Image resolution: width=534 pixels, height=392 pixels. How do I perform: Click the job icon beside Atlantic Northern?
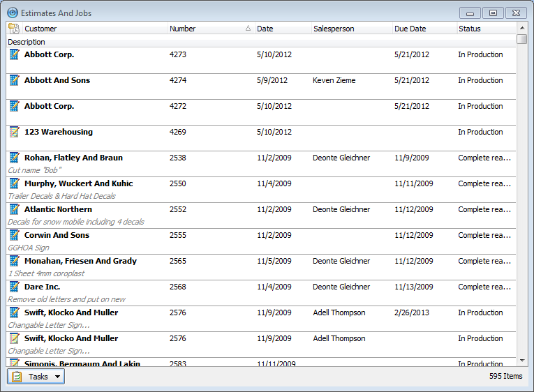click(14, 209)
